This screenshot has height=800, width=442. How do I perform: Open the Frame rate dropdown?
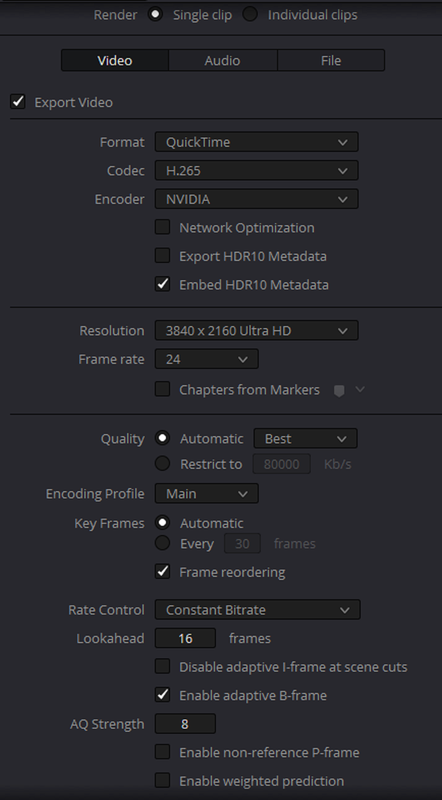point(207,359)
